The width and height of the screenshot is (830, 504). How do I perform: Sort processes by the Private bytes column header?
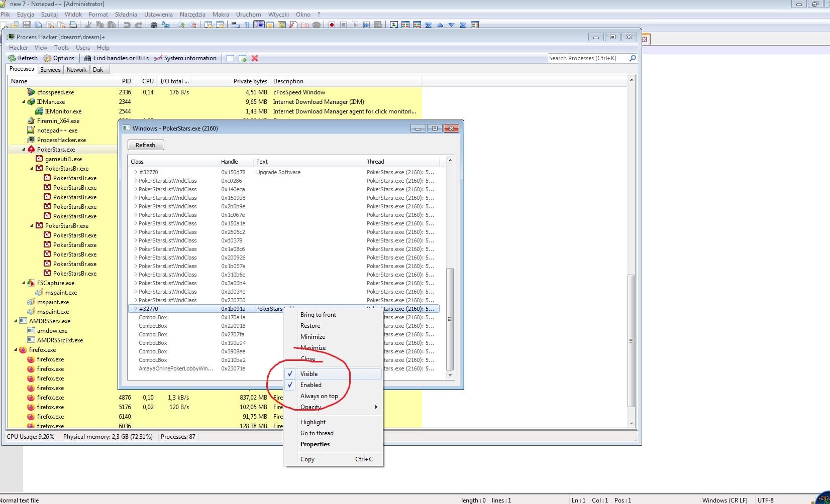[231, 81]
